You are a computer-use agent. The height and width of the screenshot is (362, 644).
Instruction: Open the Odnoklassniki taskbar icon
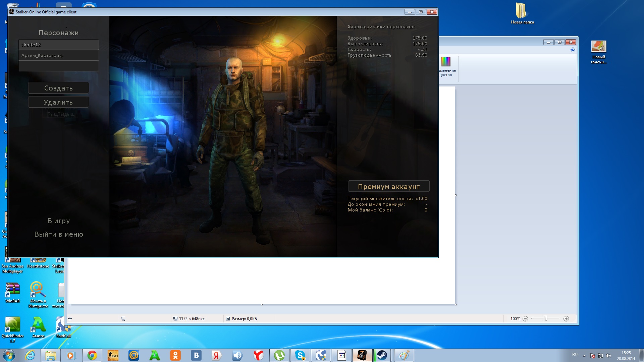click(x=175, y=355)
